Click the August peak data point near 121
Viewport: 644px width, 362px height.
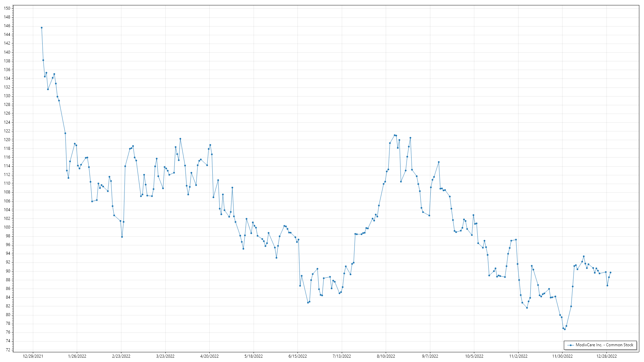click(394, 135)
